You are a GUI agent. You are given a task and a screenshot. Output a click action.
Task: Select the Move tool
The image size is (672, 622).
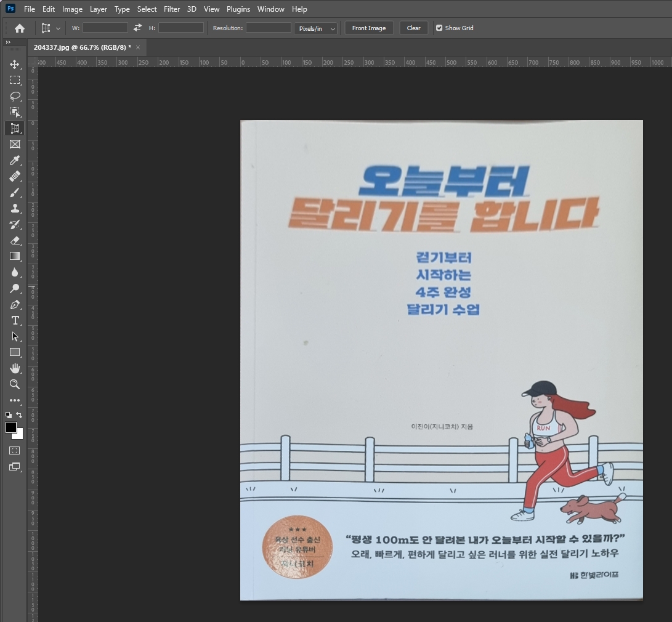tap(15, 64)
